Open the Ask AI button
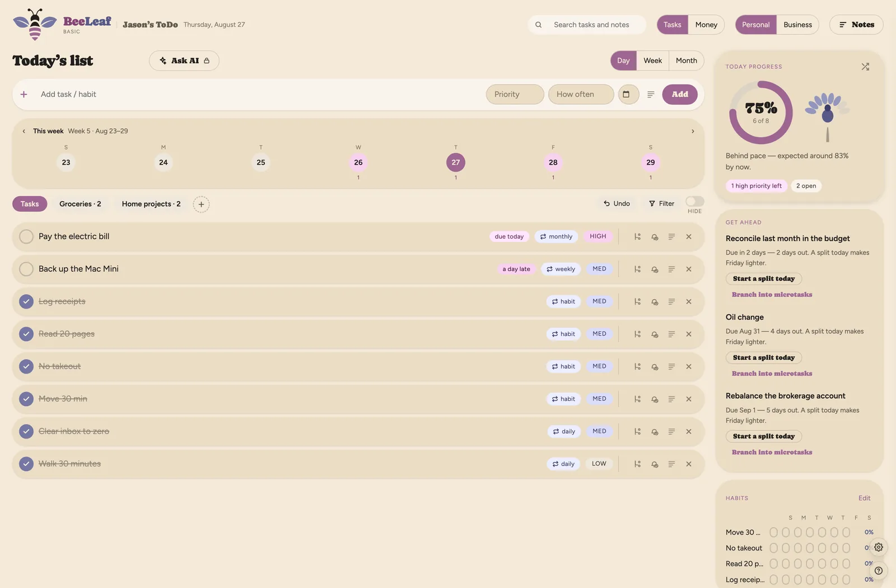The image size is (896, 588). tap(184, 60)
